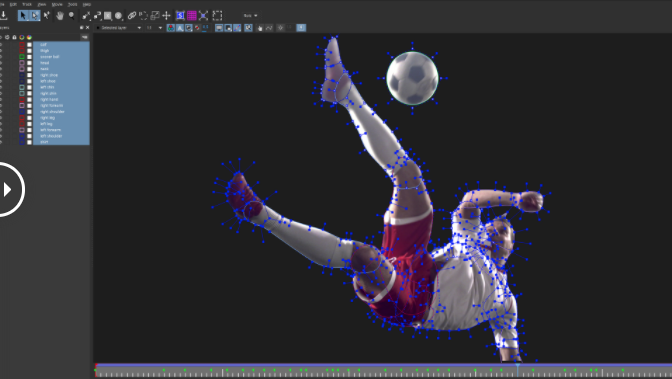Viewport: 672px width, 379px height.
Task: Select the Pick (arrow) tool
Action: 23,16
